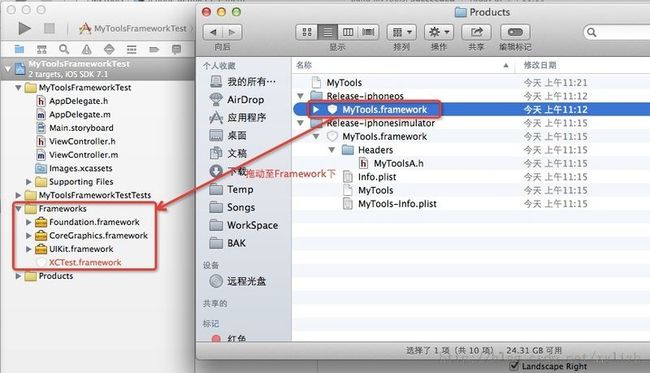Open WorkSpace folder in Finder sidebar
650x373 pixels.
[244, 225]
